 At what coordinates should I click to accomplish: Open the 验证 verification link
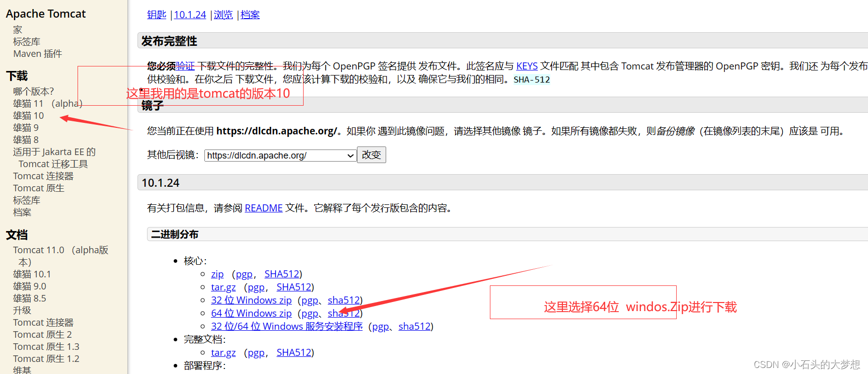point(185,66)
